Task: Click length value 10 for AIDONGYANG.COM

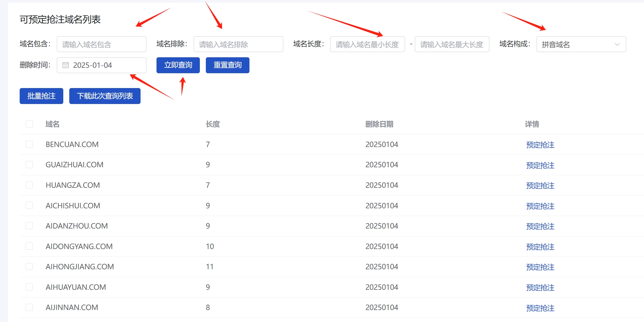Action: coord(210,246)
